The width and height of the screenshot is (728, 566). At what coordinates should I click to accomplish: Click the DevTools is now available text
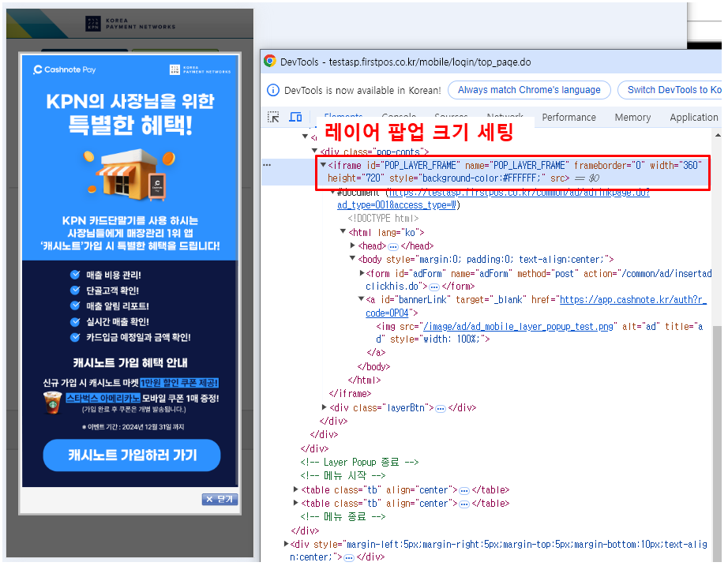coord(362,90)
